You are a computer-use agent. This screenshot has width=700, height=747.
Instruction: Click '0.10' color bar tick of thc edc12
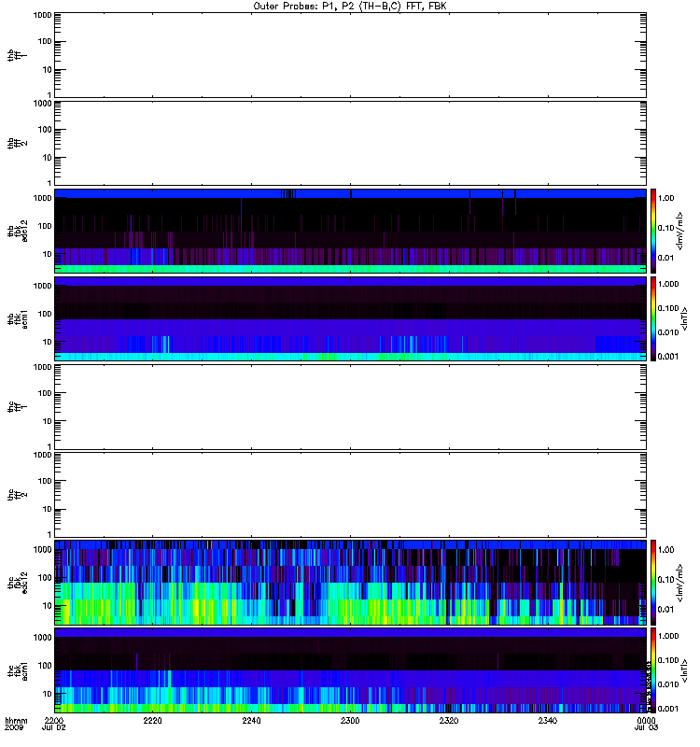pyautogui.click(x=666, y=579)
